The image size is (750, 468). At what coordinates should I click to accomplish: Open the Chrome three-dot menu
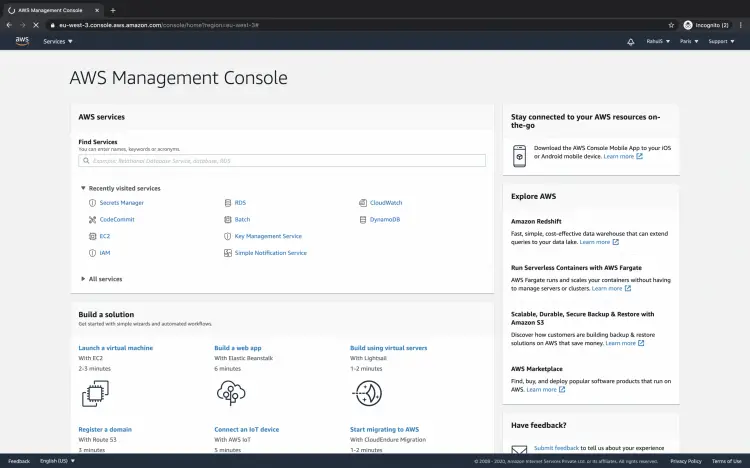[740, 25]
